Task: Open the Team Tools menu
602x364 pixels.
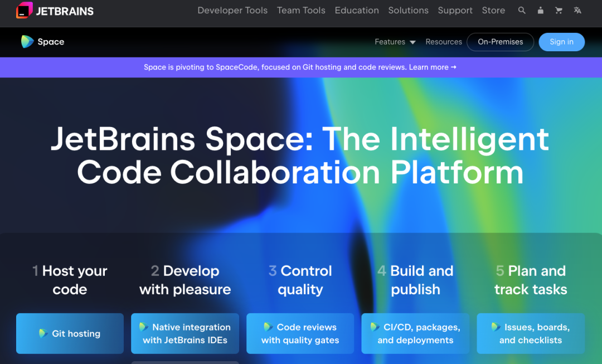Action: (301, 11)
